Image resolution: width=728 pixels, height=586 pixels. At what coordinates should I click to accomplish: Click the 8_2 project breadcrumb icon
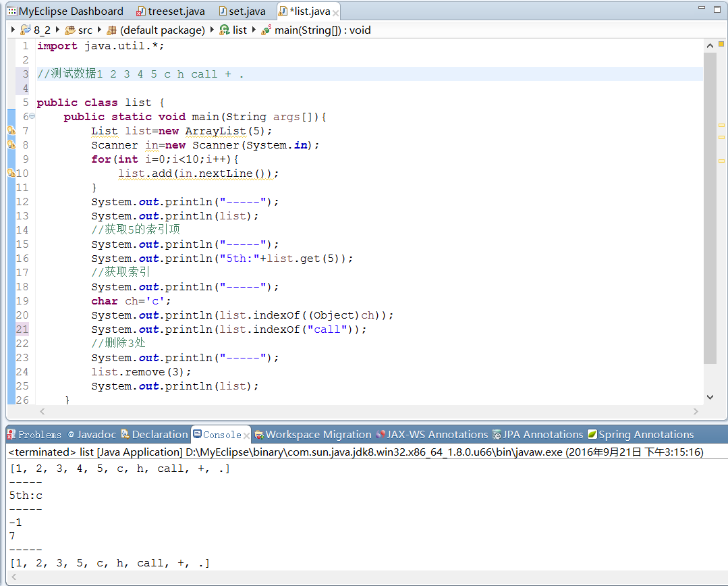(x=26, y=30)
